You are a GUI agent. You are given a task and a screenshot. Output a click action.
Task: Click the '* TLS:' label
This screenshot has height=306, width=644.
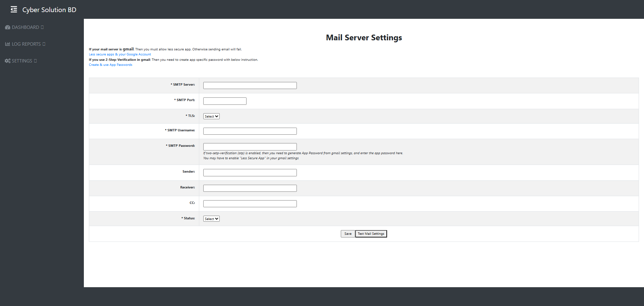point(190,116)
